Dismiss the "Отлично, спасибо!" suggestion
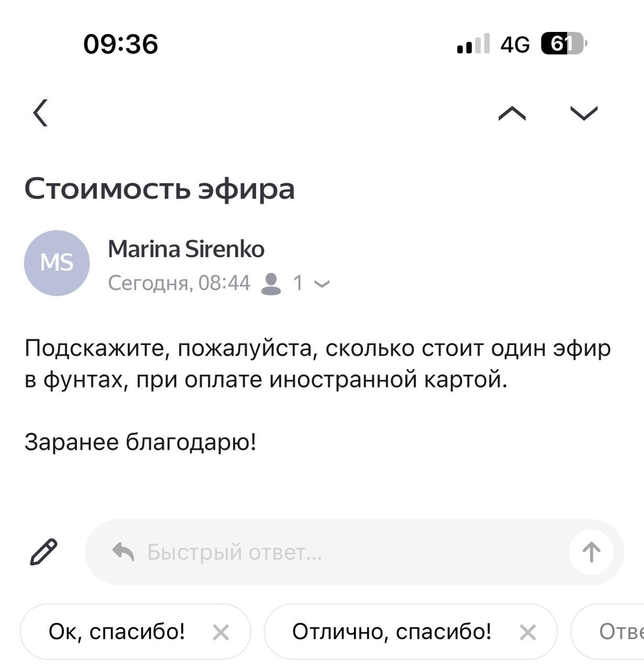This screenshot has width=644, height=670. tap(528, 632)
